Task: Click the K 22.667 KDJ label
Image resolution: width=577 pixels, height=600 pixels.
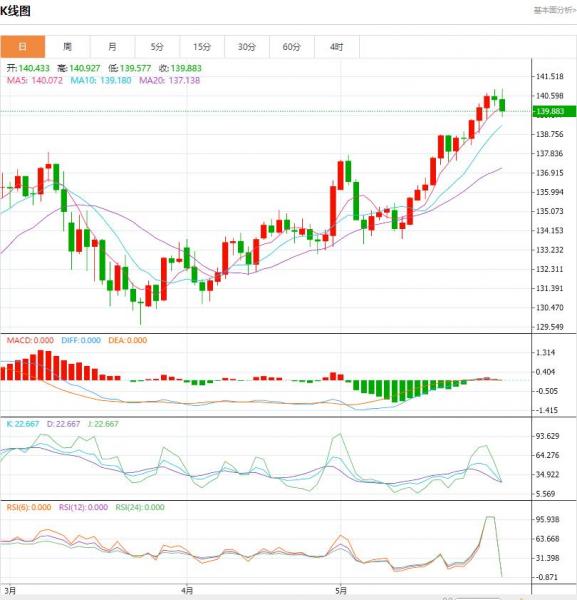Action: (x=23, y=424)
